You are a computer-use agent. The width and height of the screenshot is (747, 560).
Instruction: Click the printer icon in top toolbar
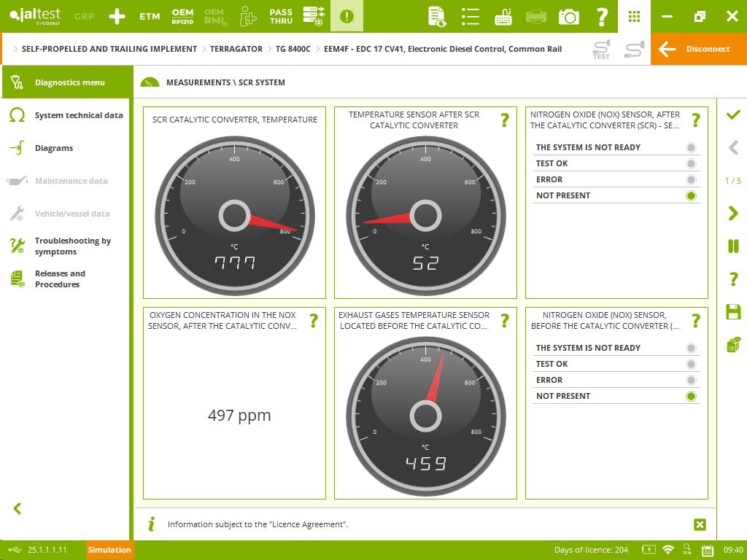point(536,16)
